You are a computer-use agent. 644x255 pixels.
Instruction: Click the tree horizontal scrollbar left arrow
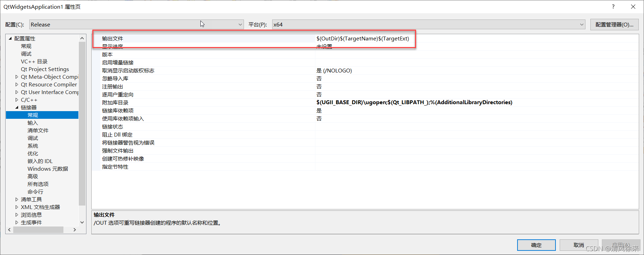(x=9, y=230)
